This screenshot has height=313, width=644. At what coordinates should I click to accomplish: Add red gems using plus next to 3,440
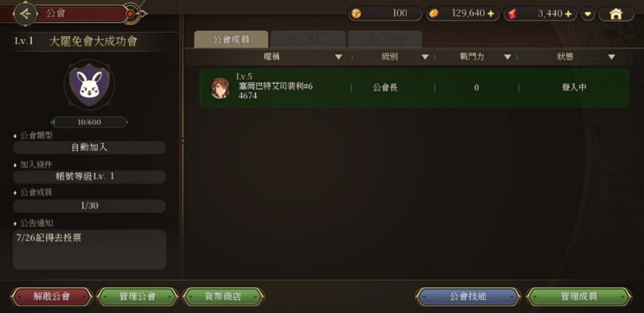(x=568, y=14)
